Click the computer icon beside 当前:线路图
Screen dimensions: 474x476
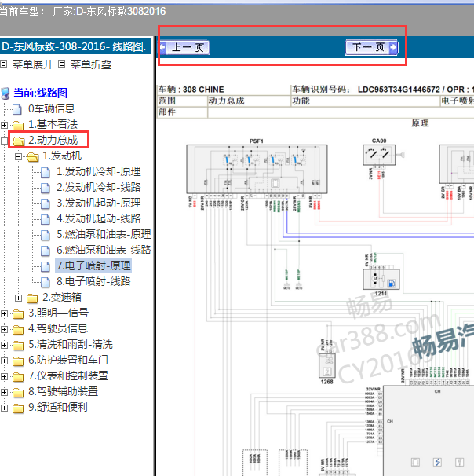pyautogui.click(x=5, y=93)
